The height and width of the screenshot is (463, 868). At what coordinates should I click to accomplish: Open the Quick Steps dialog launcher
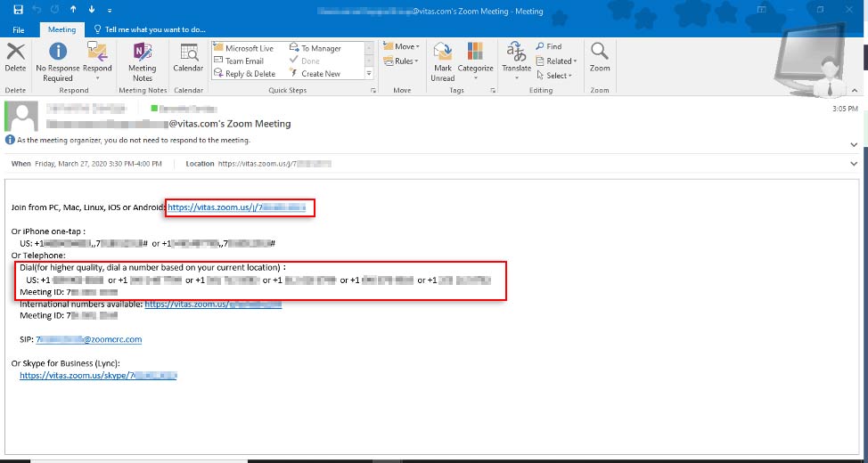373,90
